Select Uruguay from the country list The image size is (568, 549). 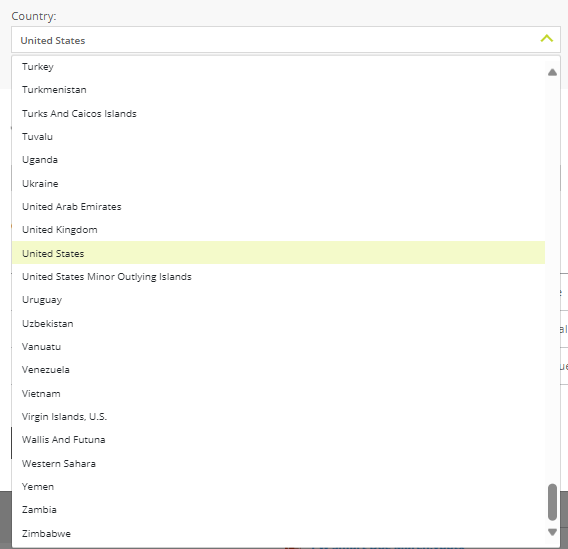click(278, 300)
